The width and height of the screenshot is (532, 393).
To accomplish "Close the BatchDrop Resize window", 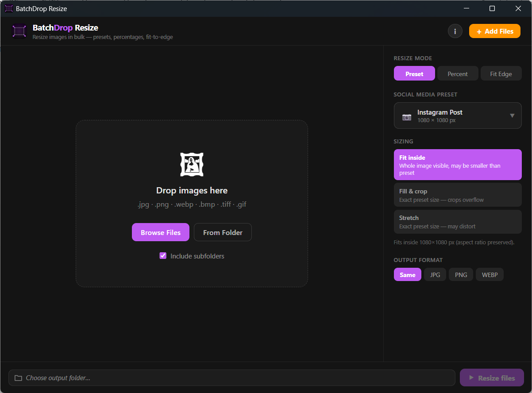I will coord(518,8).
